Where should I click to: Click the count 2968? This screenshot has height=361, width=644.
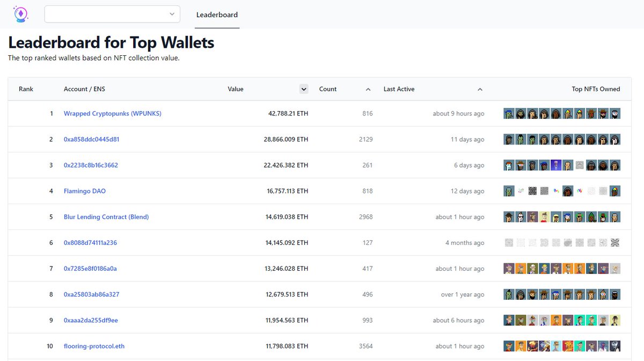[x=365, y=217]
